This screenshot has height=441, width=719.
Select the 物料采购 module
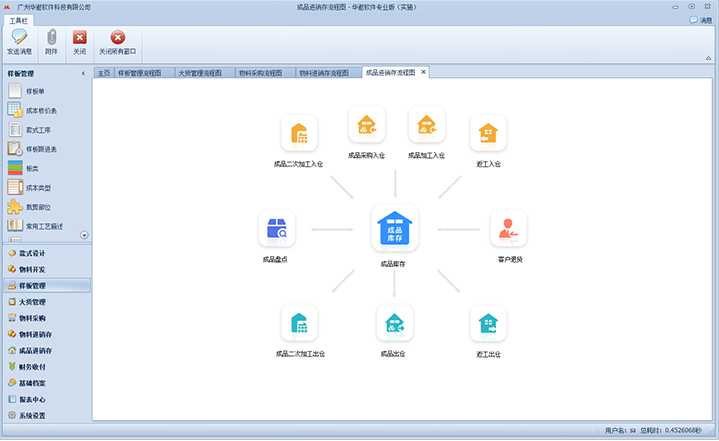click(x=47, y=318)
